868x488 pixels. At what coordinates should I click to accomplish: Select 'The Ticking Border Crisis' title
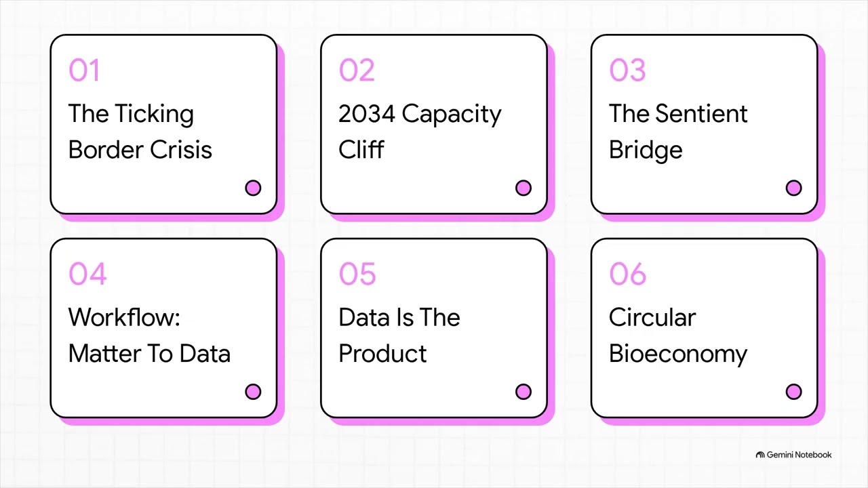[140, 131]
